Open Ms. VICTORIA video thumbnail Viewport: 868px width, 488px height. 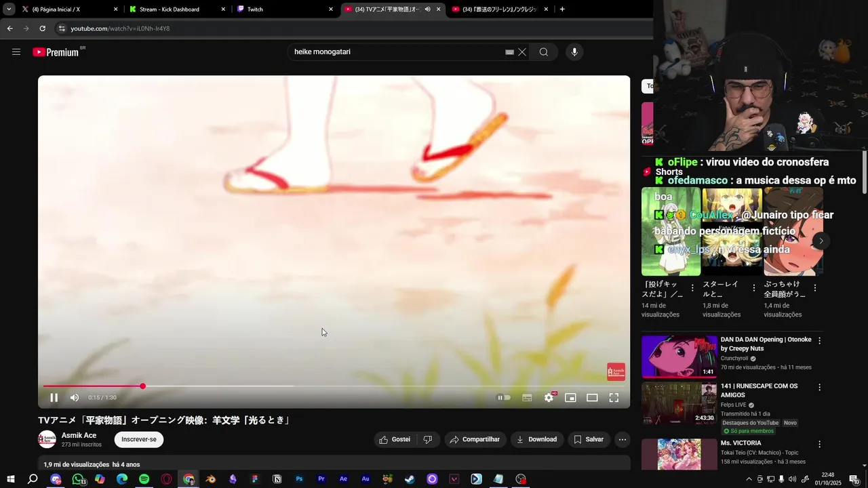(679, 454)
